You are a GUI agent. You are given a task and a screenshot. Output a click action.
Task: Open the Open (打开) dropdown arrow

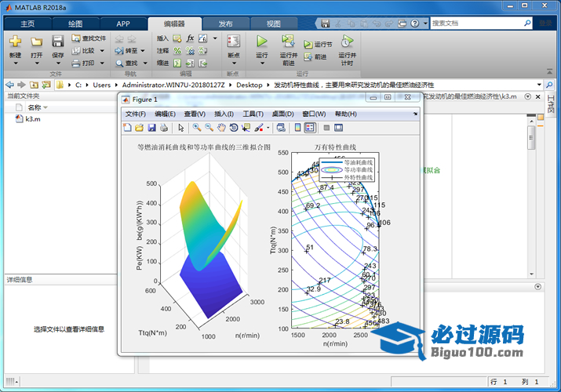tap(37, 64)
